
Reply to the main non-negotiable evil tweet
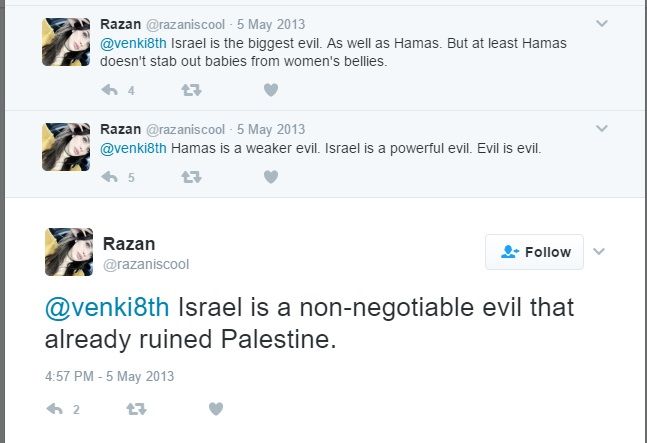click(x=55, y=409)
